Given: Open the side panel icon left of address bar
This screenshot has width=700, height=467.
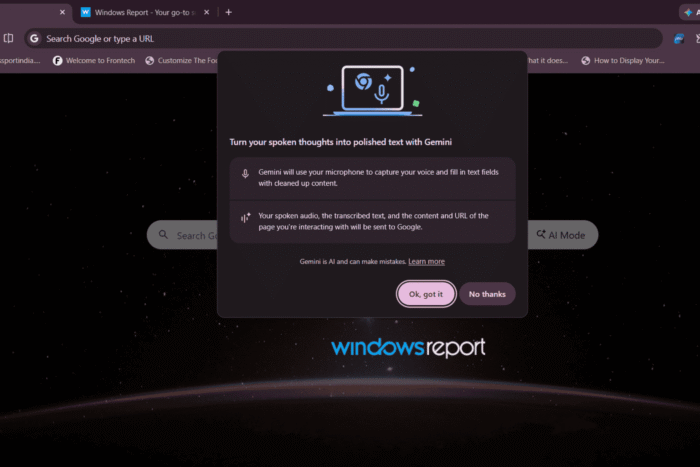Looking at the screenshot, I should [x=8, y=38].
